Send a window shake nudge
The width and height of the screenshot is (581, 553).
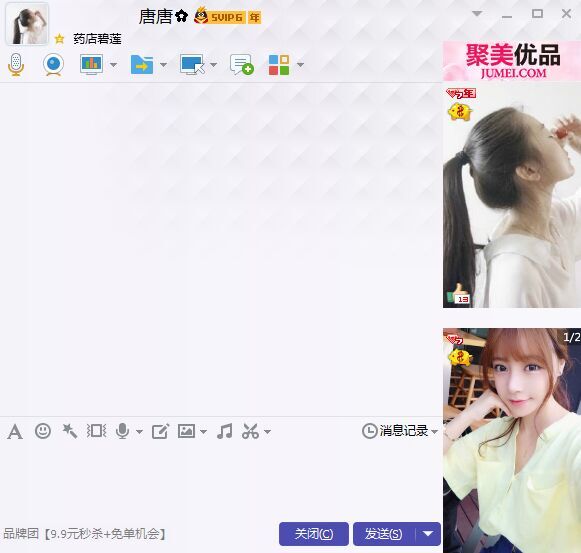[x=96, y=431]
